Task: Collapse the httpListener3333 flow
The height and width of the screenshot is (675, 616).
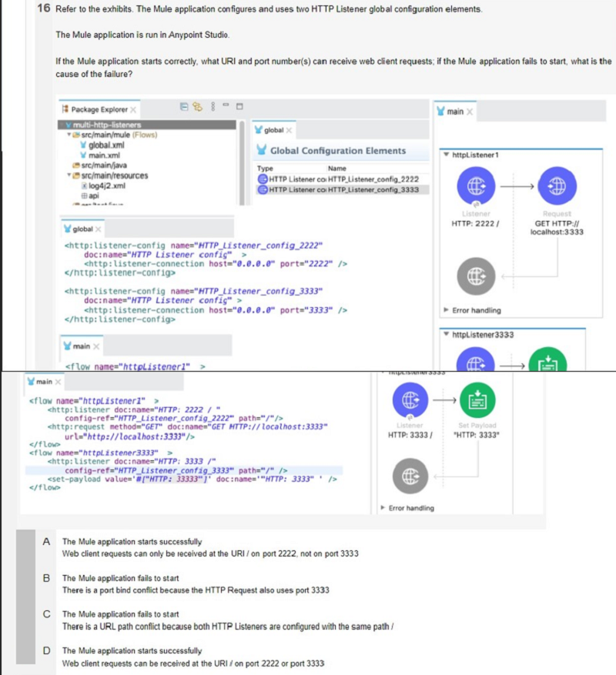Action: 447,334
